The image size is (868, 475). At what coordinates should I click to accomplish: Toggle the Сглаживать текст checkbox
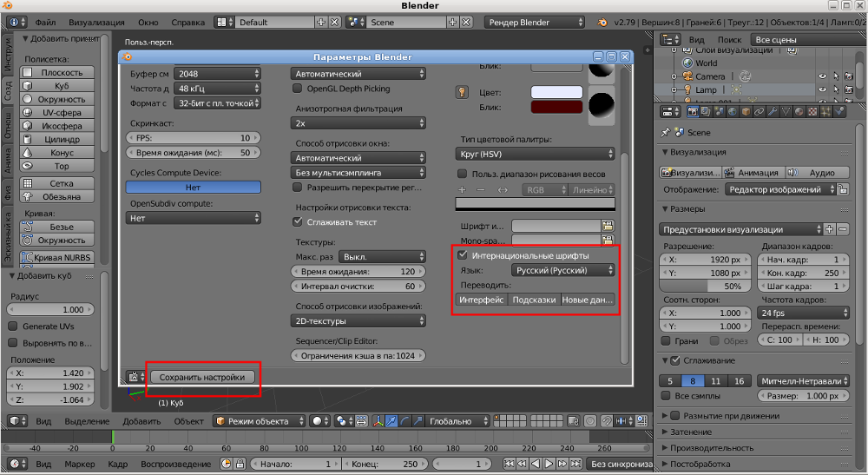(x=297, y=222)
